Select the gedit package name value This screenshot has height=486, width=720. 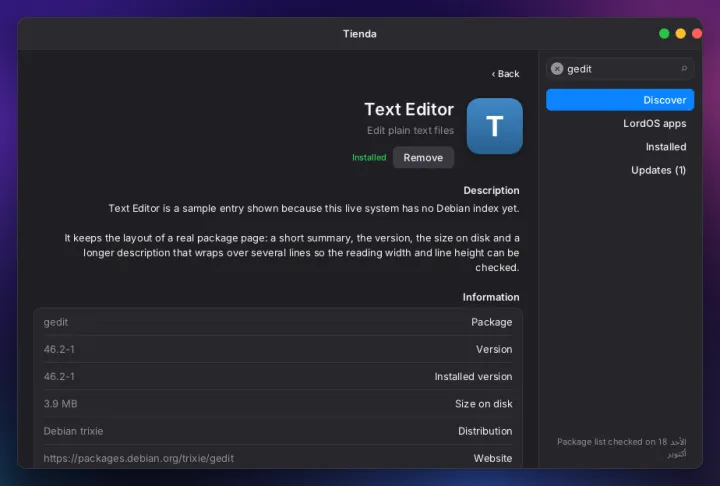click(56, 322)
